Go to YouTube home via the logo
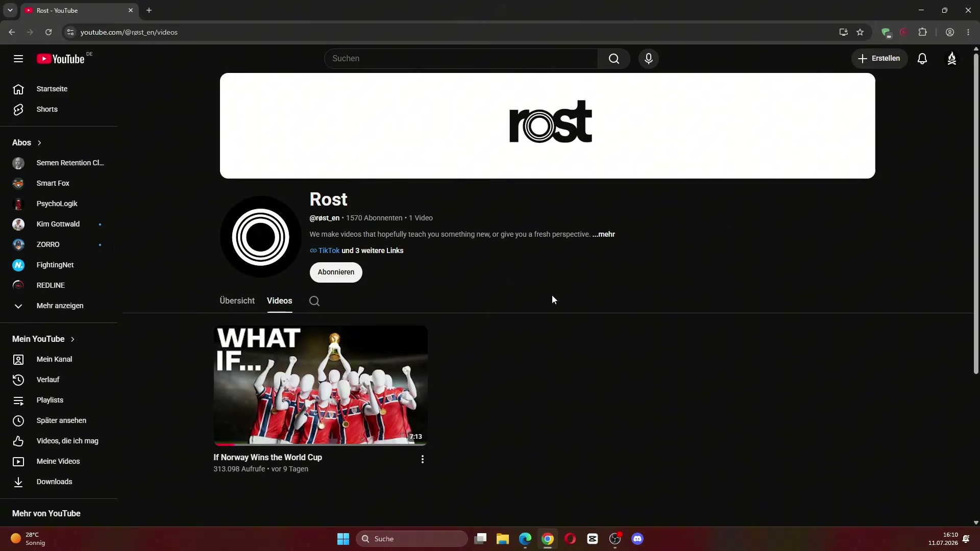The height and width of the screenshot is (551, 980). tap(61, 59)
